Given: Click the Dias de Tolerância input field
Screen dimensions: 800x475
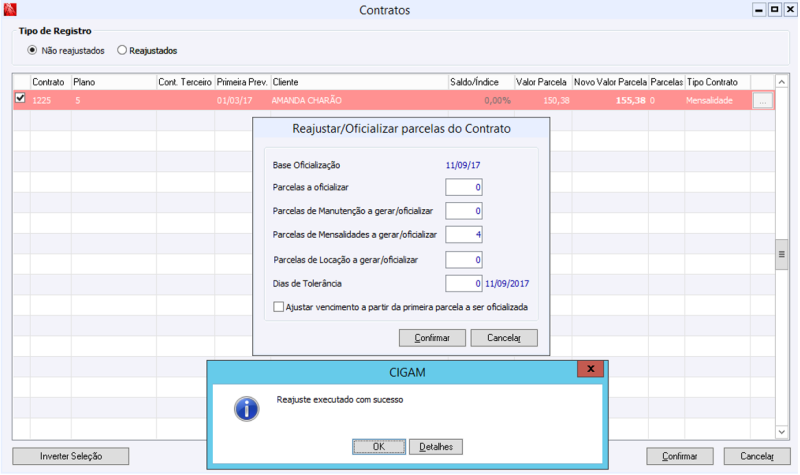Looking at the screenshot, I should [463, 283].
